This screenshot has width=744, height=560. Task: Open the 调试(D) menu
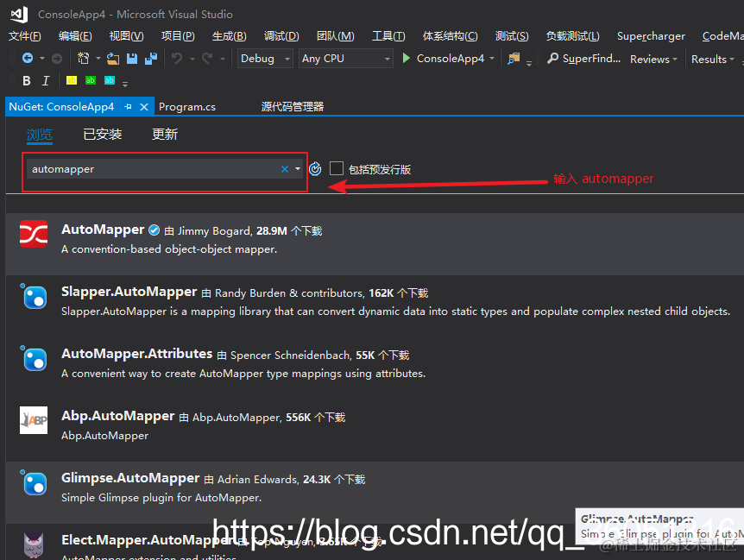[281, 36]
